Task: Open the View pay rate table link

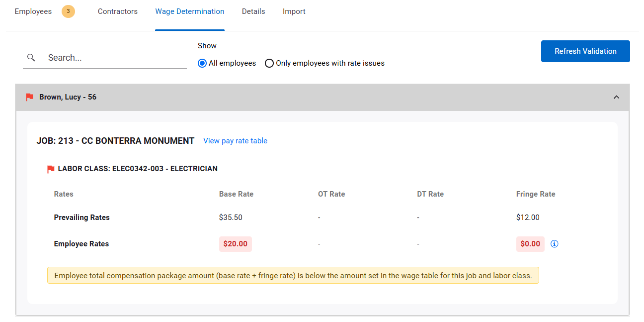Action: tap(235, 141)
